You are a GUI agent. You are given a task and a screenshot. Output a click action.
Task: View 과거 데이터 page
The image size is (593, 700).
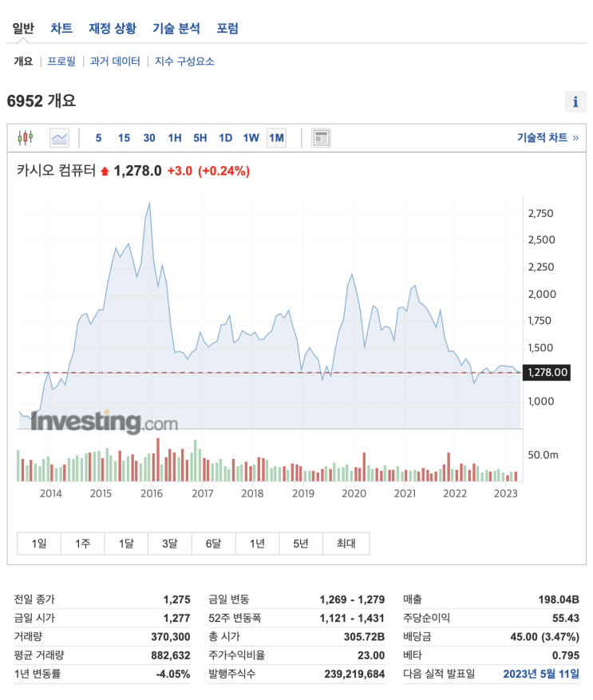(115, 61)
